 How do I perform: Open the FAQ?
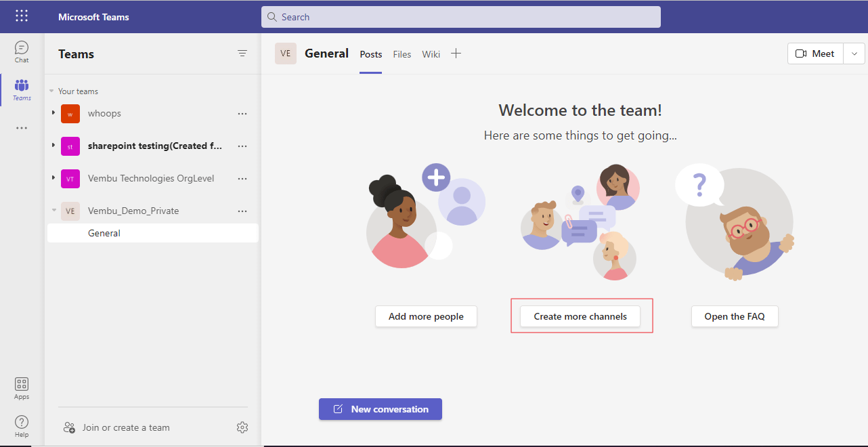point(735,316)
